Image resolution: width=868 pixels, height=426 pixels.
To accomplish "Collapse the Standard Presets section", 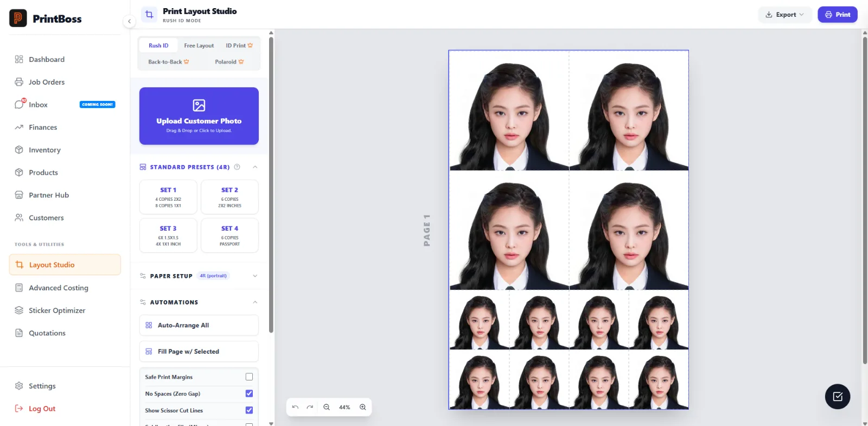I will pyautogui.click(x=255, y=167).
